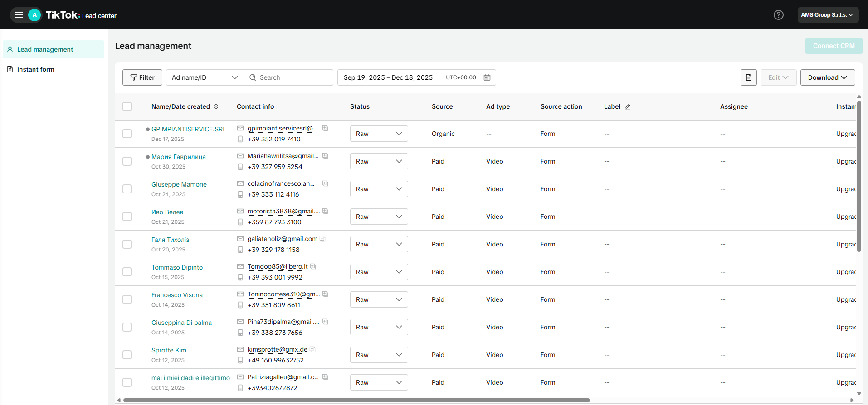Click the Source action column header
The image size is (868, 405).
(x=561, y=106)
